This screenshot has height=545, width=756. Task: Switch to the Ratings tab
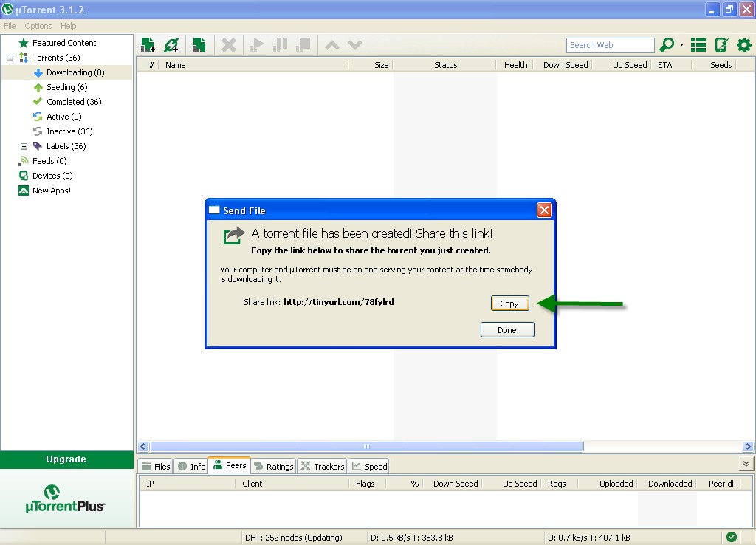click(274, 467)
